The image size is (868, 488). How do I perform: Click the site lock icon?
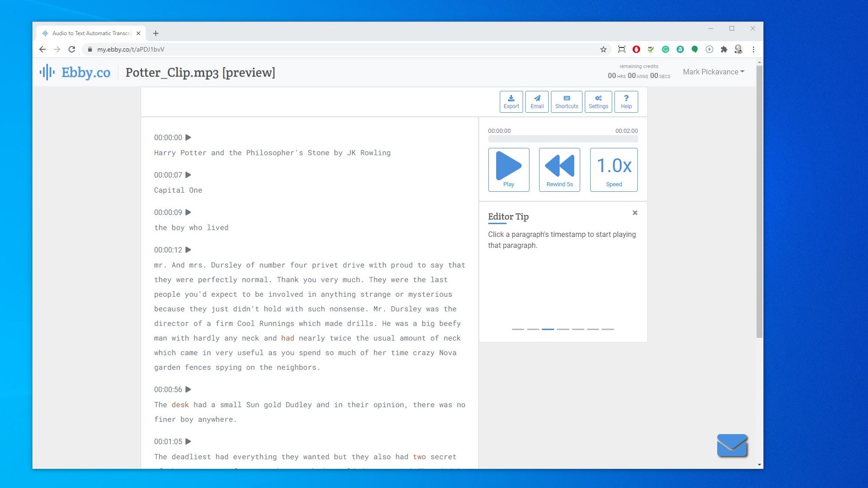[90, 49]
